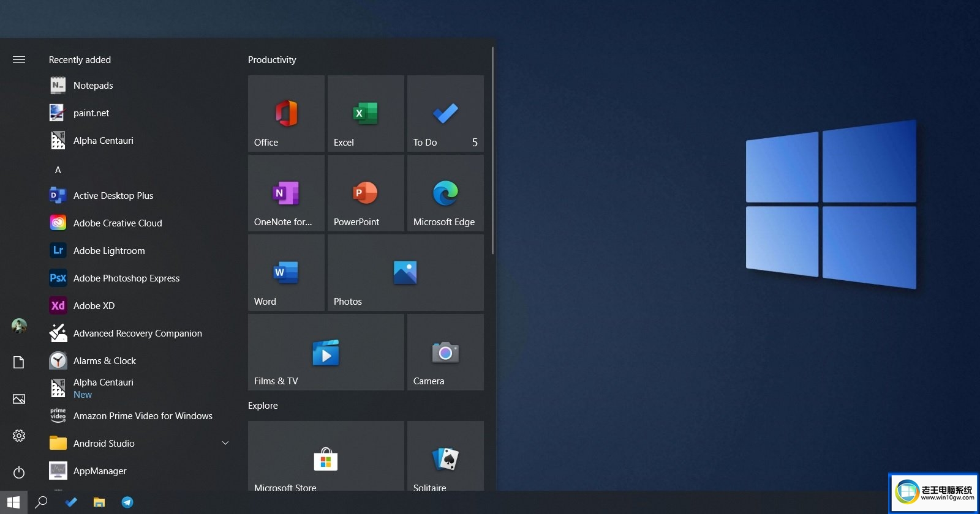Viewport: 980px width, 514px height.
Task: Open the Office tile
Action: [x=286, y=113]
